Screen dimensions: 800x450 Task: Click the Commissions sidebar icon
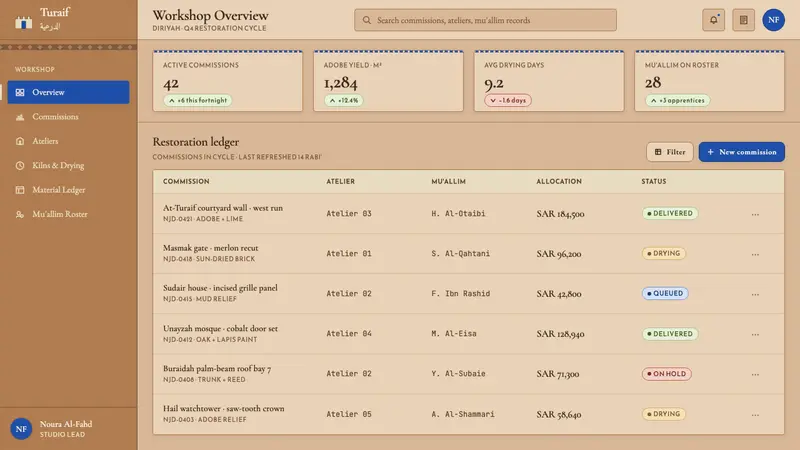(x=20, y=117)
